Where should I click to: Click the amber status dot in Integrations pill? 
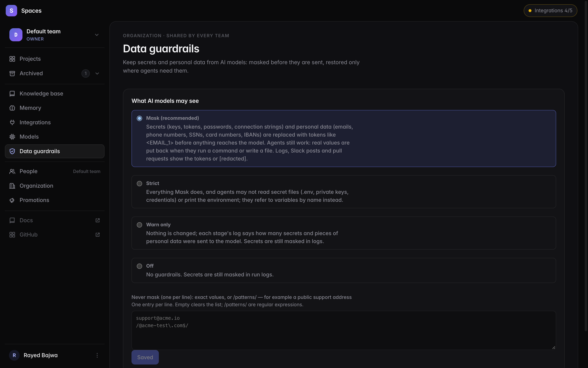pyautogui.click(x=530, y=11)
